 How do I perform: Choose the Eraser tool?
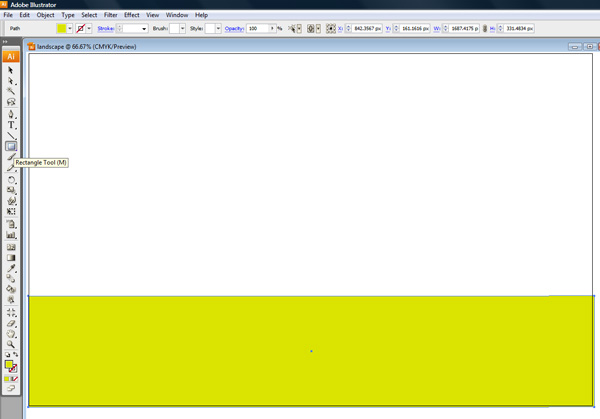[11, 323]
